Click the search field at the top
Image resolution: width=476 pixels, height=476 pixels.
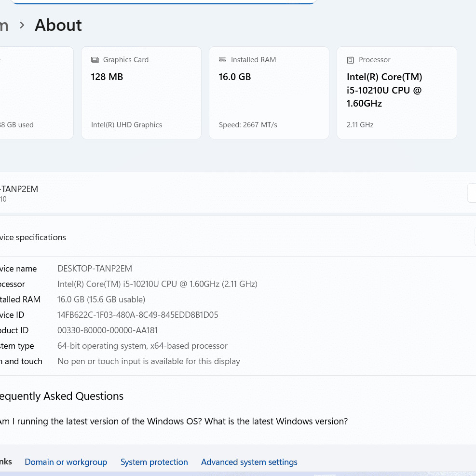(x=163, y=2)
